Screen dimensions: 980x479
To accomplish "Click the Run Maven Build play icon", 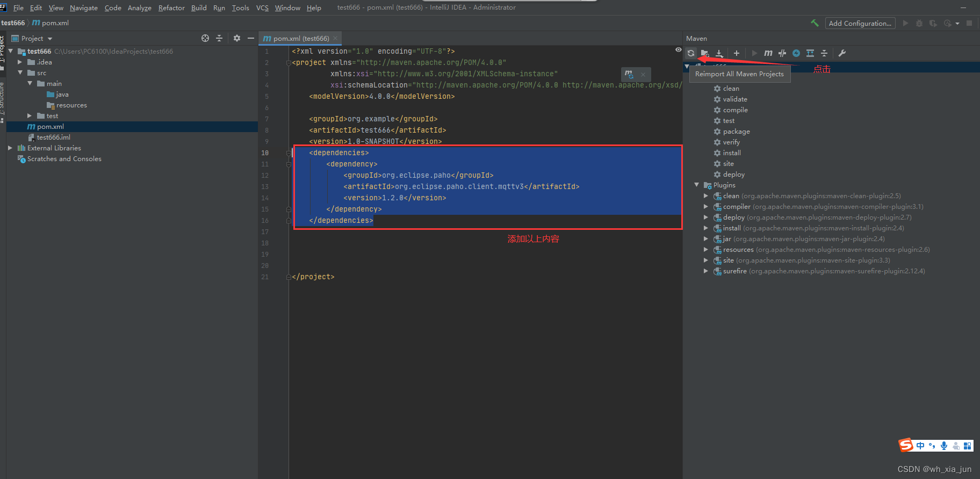I will 754,53.
